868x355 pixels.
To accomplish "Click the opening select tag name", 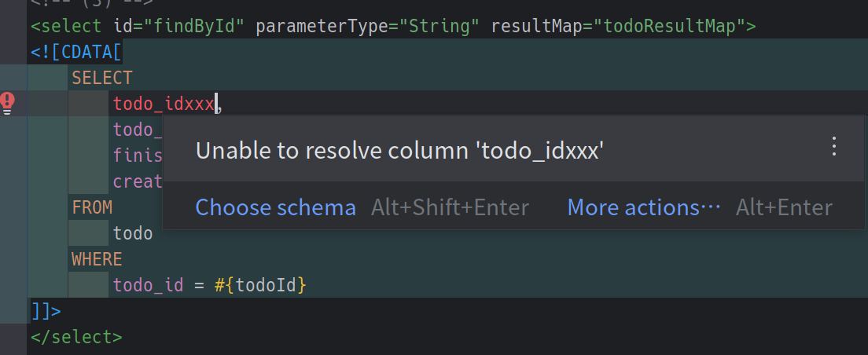I will click(x=66, y=27).
